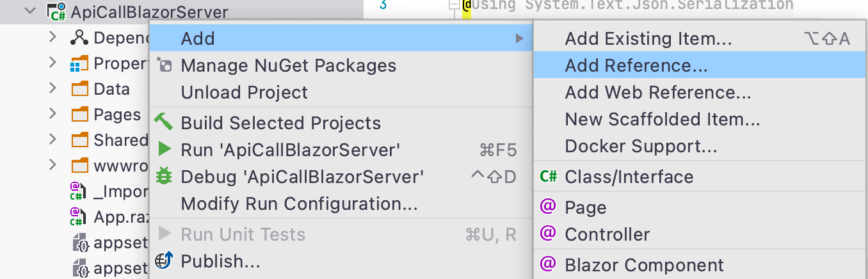
Task: Collapse the ApiCallBlazorServer project node
Action: [29, 12]
